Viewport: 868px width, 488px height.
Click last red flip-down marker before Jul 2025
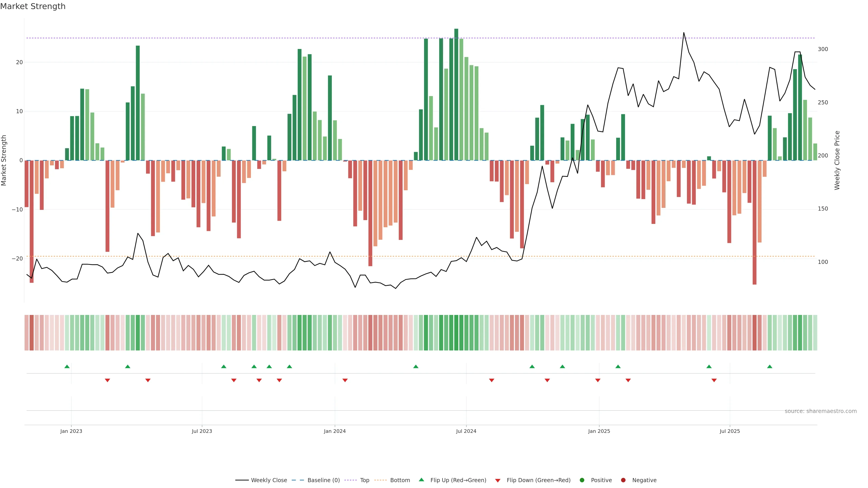(714, 380)
